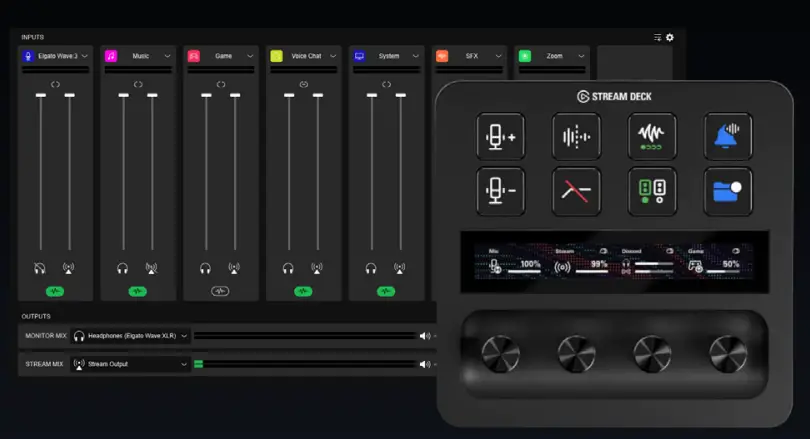Open Wave Link settings gear
810x439 pixels.
(669, 37)
